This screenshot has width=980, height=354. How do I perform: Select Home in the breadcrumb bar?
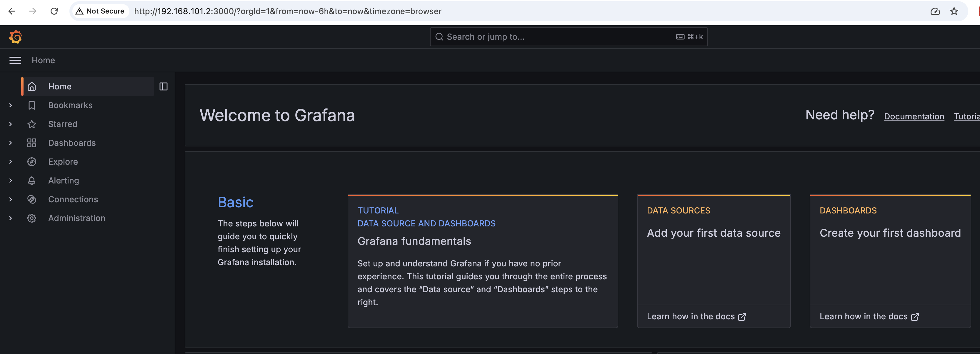43,60
